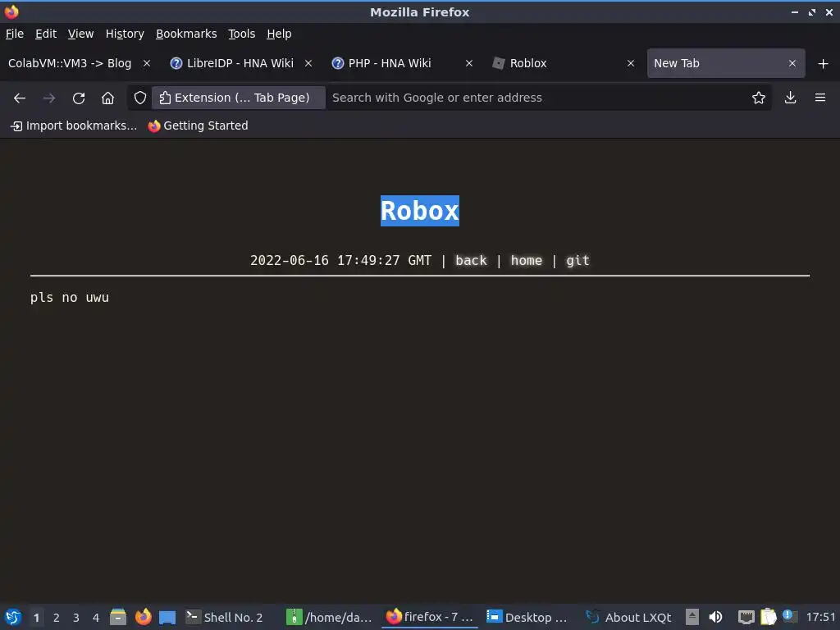Viewport: 840px width, 630px height.
Task: Close the PHP - HNA Wiki tab
Action: click(x=469, y=63)
